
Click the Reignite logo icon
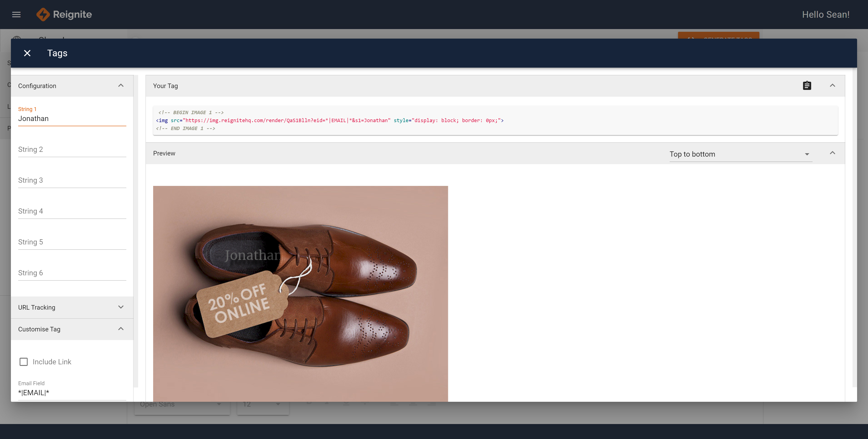[43, 15]
